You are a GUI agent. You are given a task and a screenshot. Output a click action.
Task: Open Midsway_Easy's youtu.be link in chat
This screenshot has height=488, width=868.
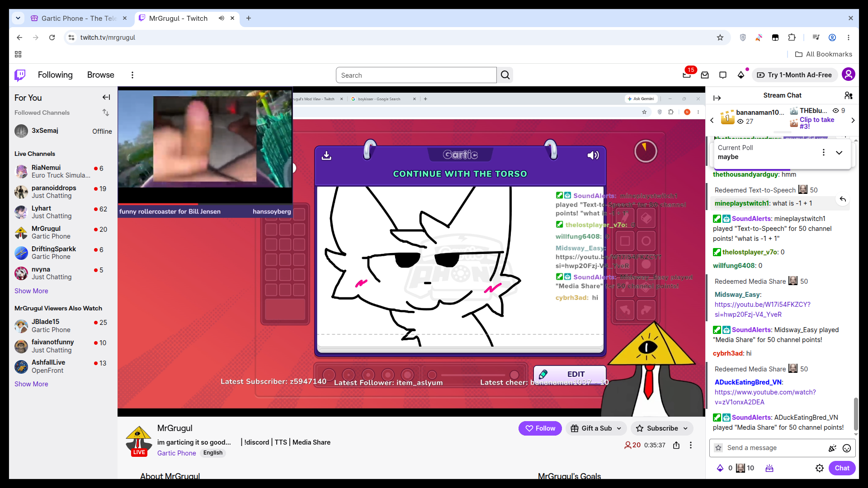pos(762,310)
